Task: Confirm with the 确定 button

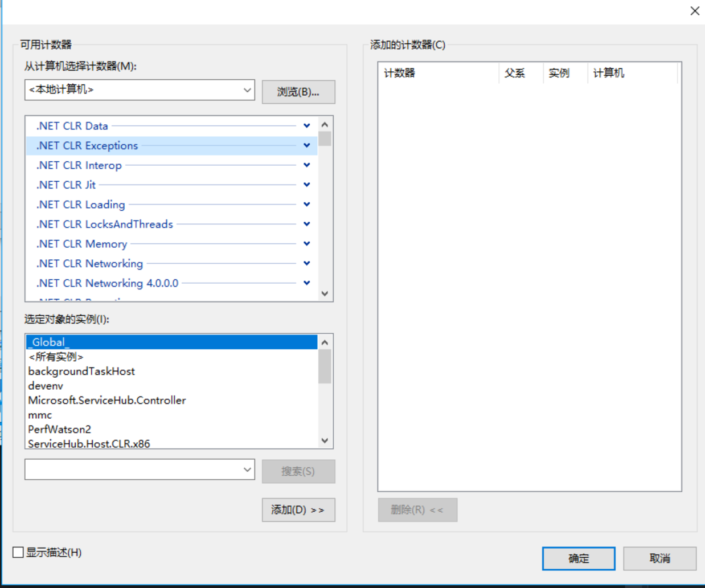Action: pyautogui.click(x=578, y=558)
